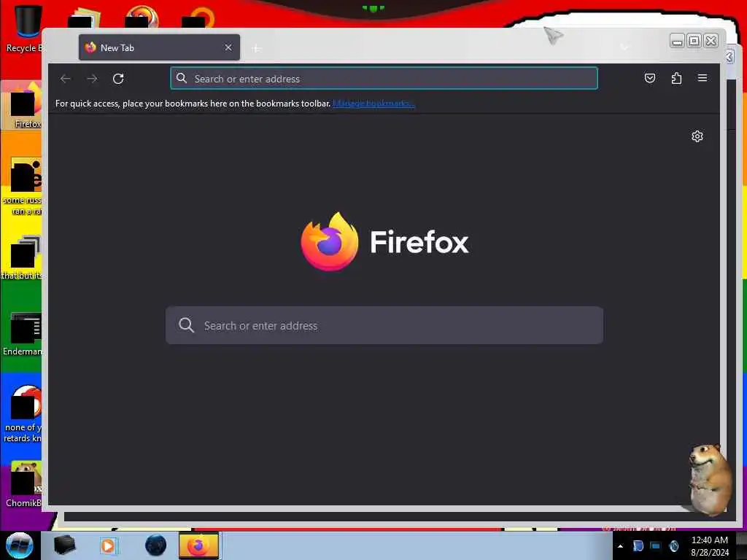747x560 pixels.
Task: Select the Recycle Bin desktop icon
Action: 24,28
